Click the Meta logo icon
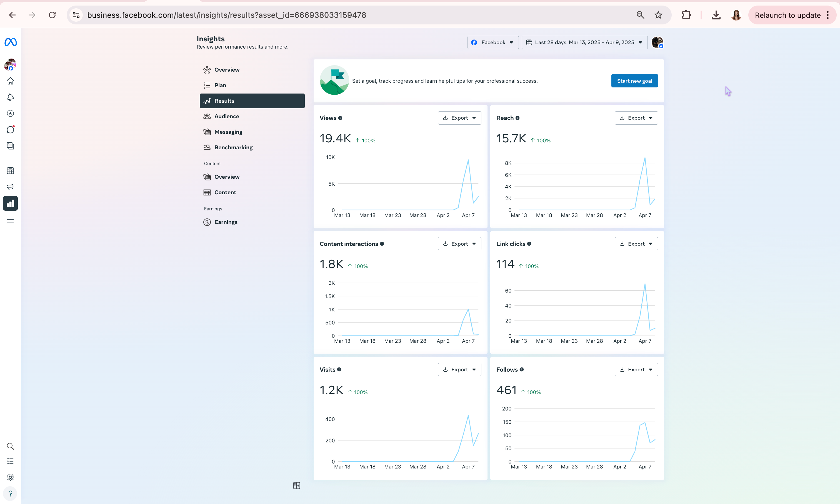The image size is (840, 504). point(11,42)
